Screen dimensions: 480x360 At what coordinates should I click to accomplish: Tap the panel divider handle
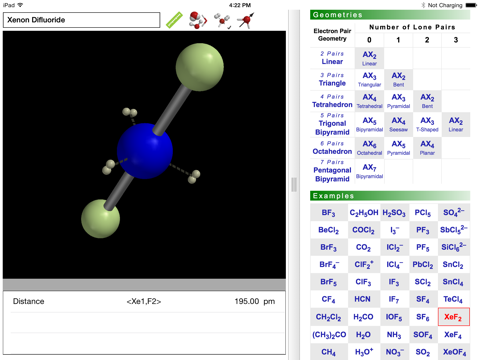pos(294,184)
